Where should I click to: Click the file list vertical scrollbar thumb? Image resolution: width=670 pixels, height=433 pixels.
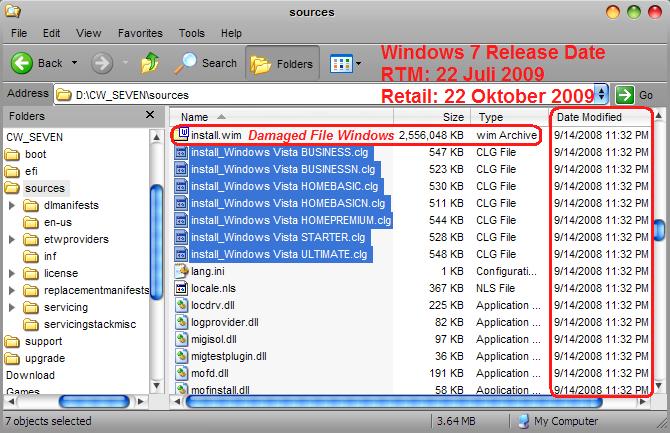point(659,230)
